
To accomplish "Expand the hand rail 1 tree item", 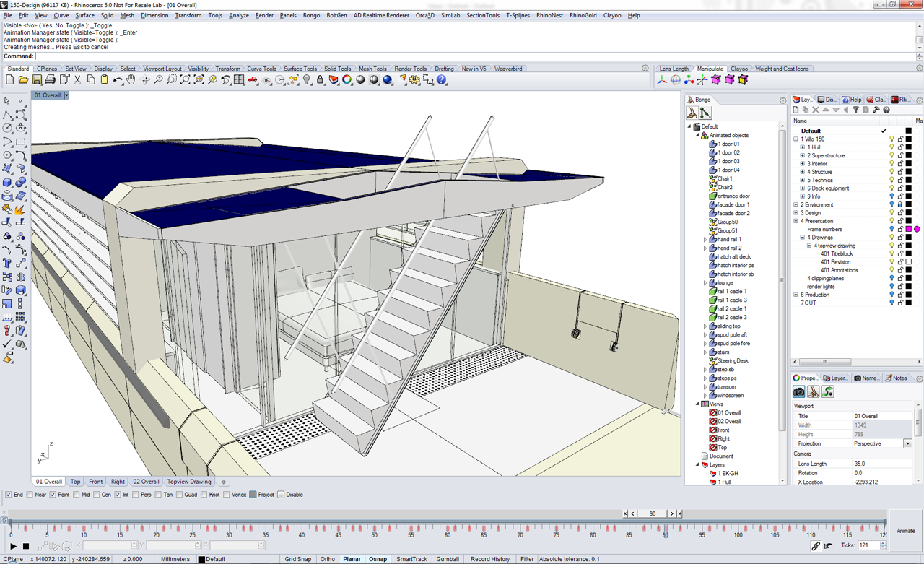I will (705, 239).
